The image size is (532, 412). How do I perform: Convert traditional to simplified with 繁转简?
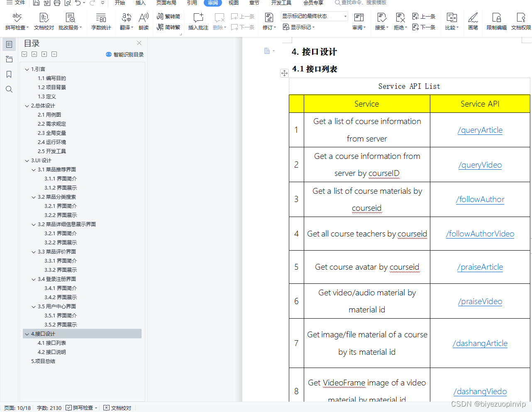[x=168, y=17]
